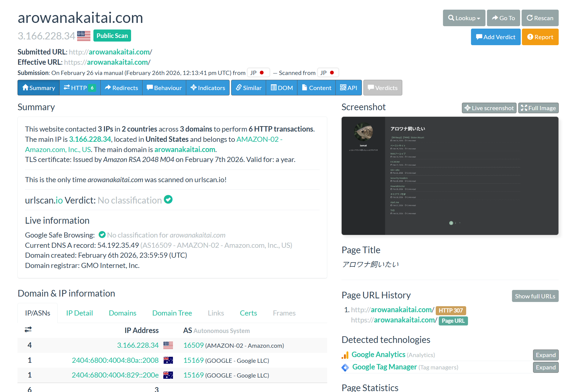Image resolution: width=571 pixels, height=392 pixels.
Task: Open AS number 16509 link
Action: [x=193, y=345]
